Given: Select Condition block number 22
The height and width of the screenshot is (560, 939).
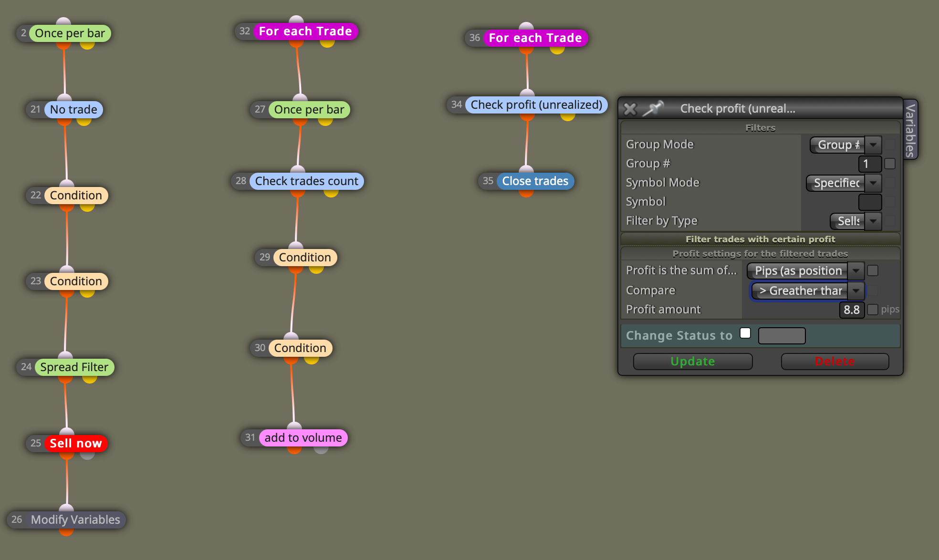Looking at the screenshot, I should (76, 196).
